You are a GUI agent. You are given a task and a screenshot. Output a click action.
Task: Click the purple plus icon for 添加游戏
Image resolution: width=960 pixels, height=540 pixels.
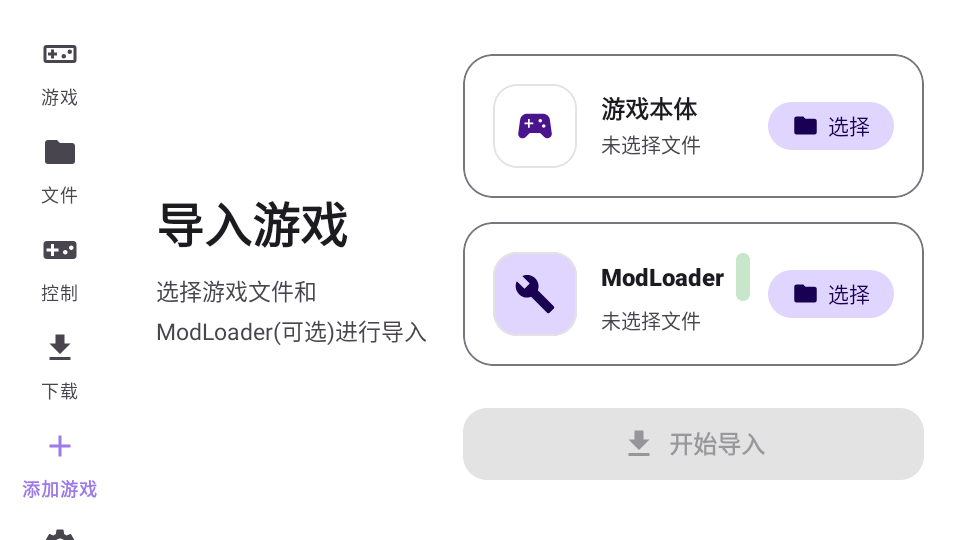(x=59, y=446)
